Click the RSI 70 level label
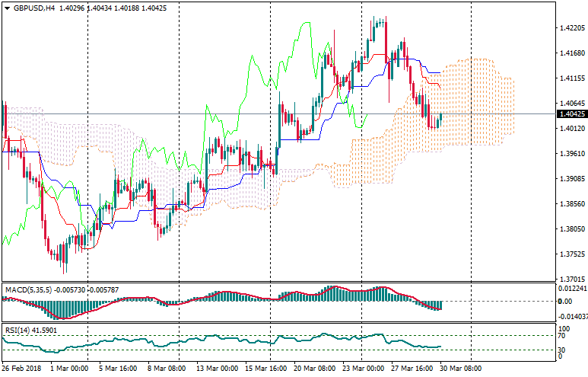Image resolution: width=588 pixels, height=377 pixels. [564, 335]
